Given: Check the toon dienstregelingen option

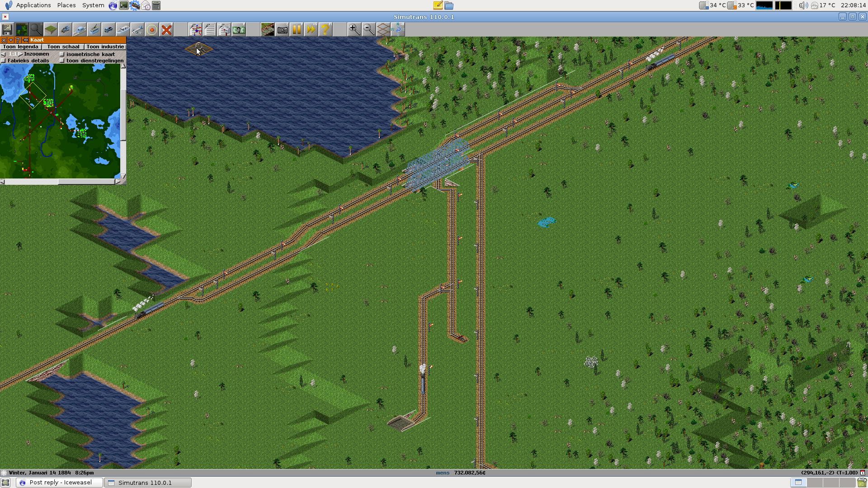Looking at the screenshot, I should tap(62, 61).
